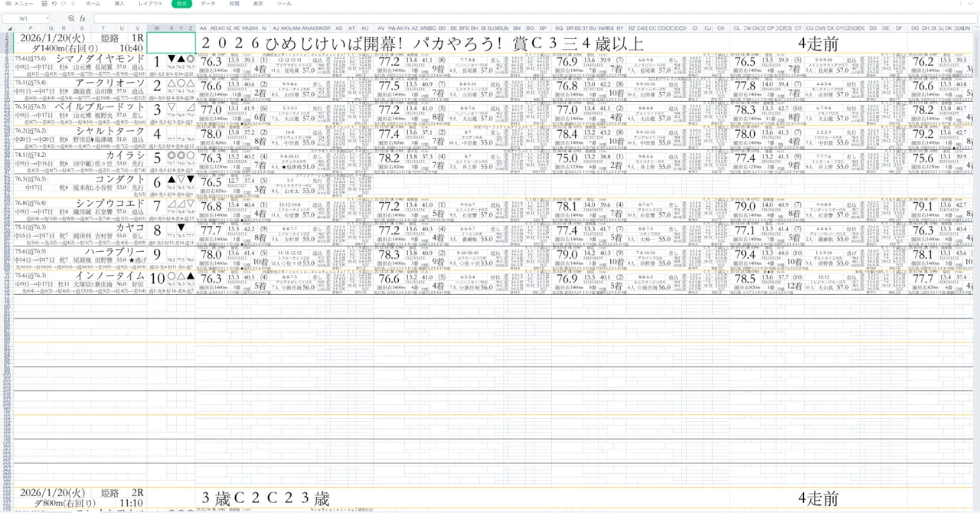
Task: Undo the last action
Action: point(54,4)
